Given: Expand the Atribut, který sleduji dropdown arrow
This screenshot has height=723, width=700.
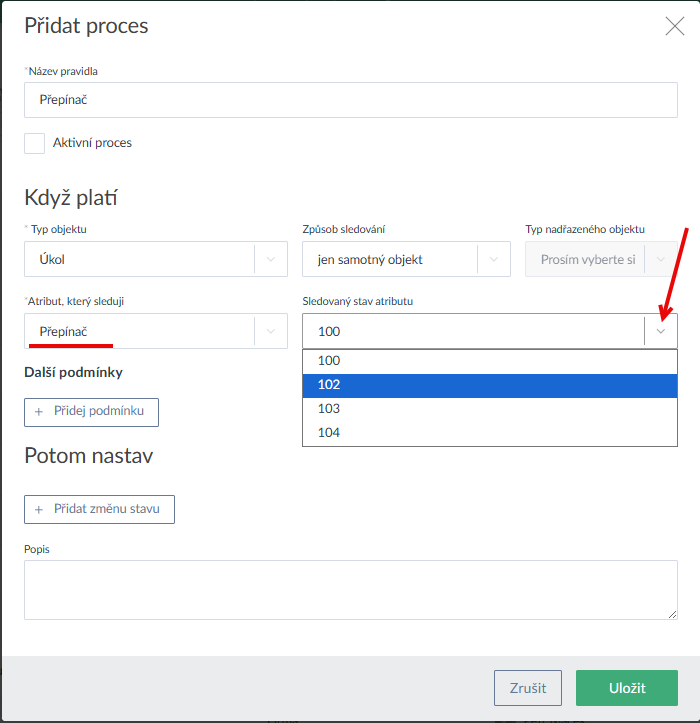Looking at the screenshot, I should [x=270, y=331].
